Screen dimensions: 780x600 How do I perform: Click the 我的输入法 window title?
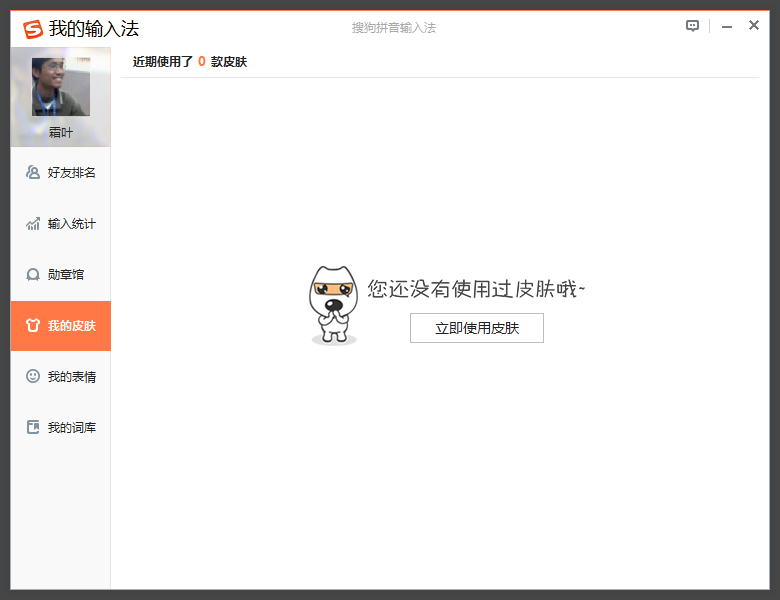point(94,29)
